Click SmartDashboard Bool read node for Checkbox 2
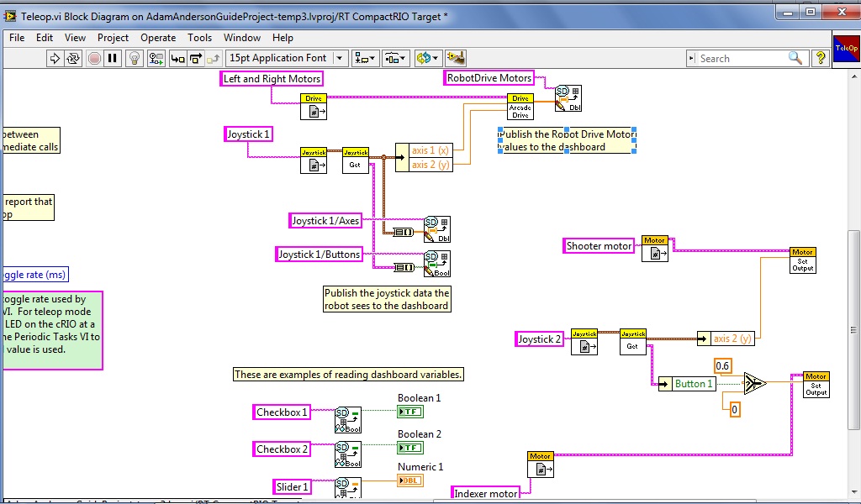 click(348, 454)
